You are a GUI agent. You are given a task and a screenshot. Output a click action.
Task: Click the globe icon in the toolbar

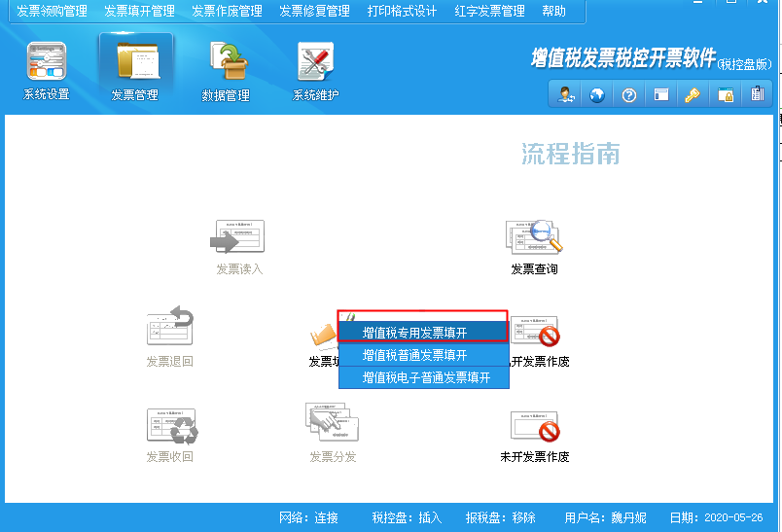597,94
